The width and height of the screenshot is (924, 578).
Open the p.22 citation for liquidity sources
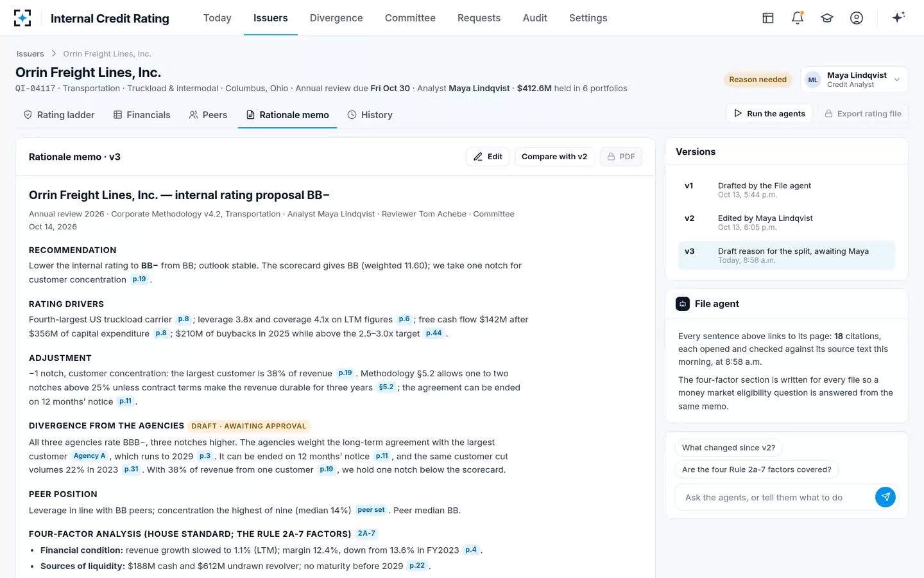click(x=417, y=566)
